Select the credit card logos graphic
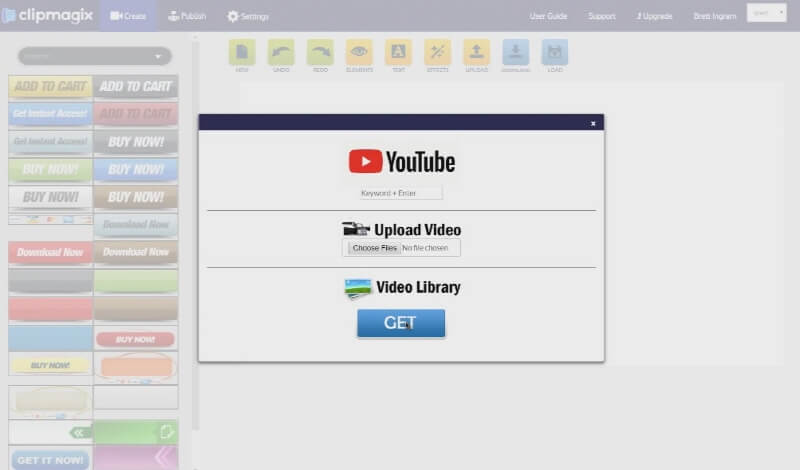 pos(50,220)
